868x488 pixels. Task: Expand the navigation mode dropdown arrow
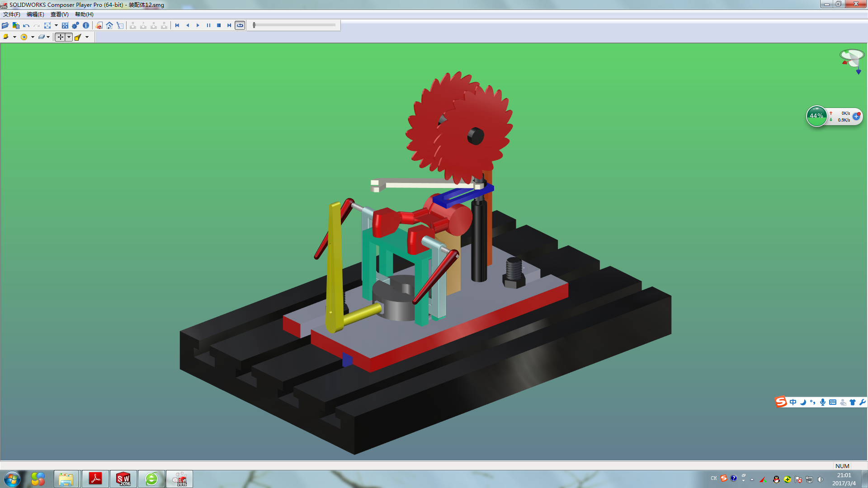point(69,37)
